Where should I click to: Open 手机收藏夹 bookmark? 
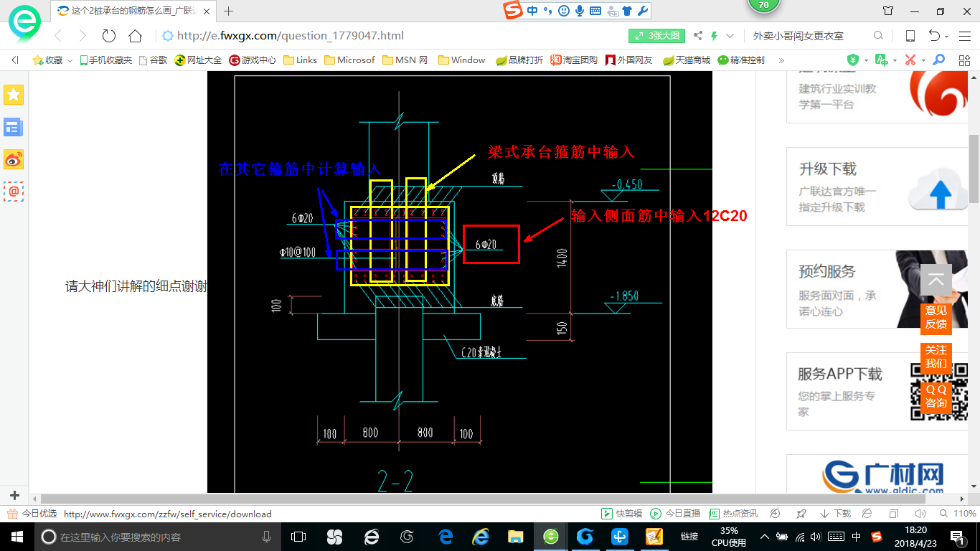[105, 60]
